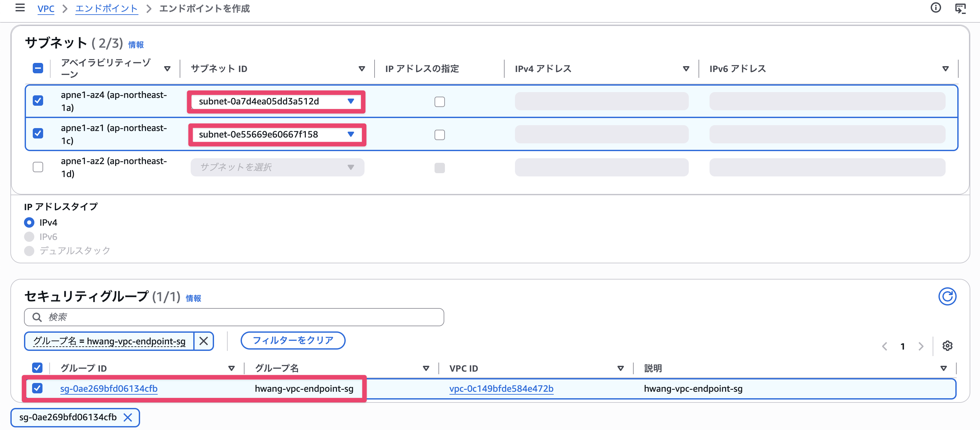Navigate to VPC breadcrumb
980x430 pixels.
click(x=46, y=8)
